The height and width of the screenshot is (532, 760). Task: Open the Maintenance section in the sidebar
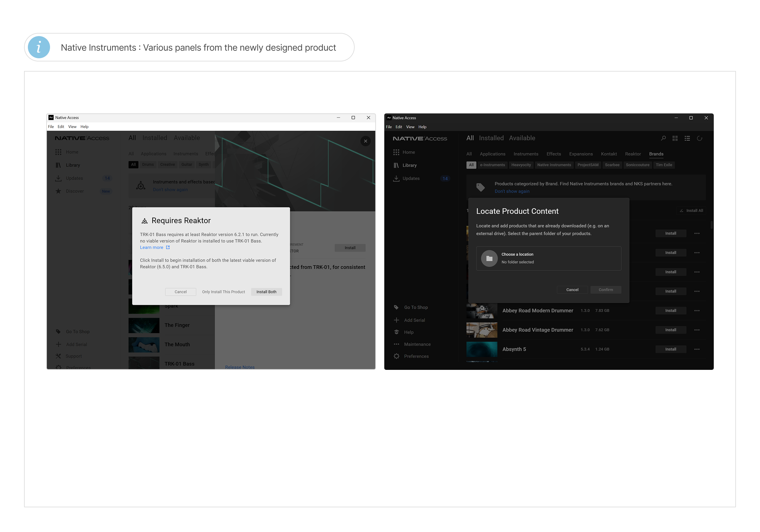pyautogui.click(x=417, y=344)
